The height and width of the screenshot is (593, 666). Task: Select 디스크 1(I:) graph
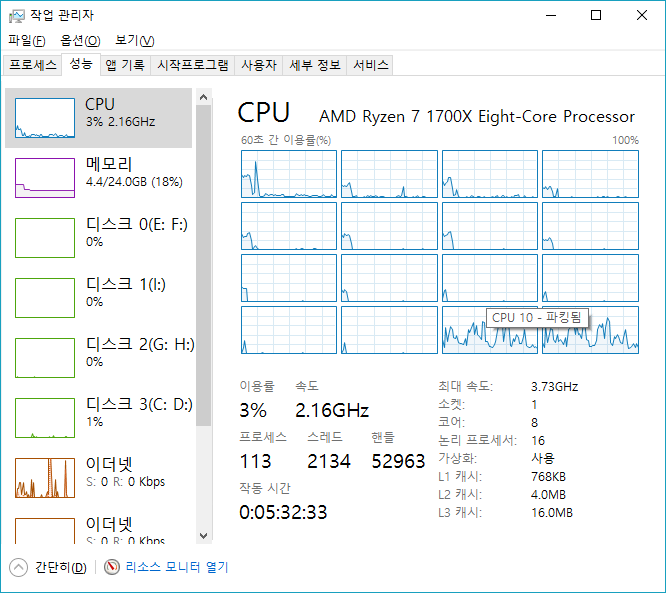point(45,298)
